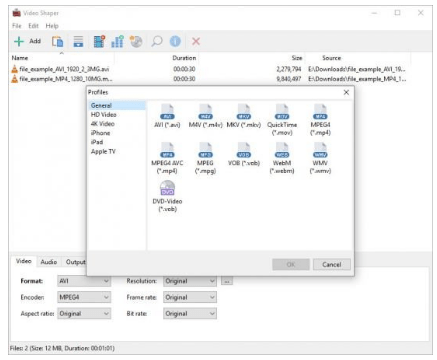
Task: Maximize the Video Shaper window
Action: (x=397, y=13)
